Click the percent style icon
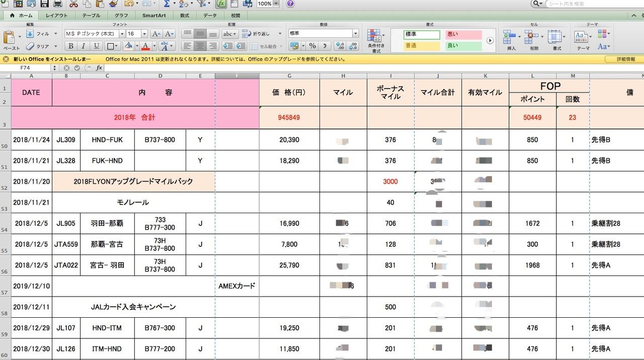 pos(312,46)
